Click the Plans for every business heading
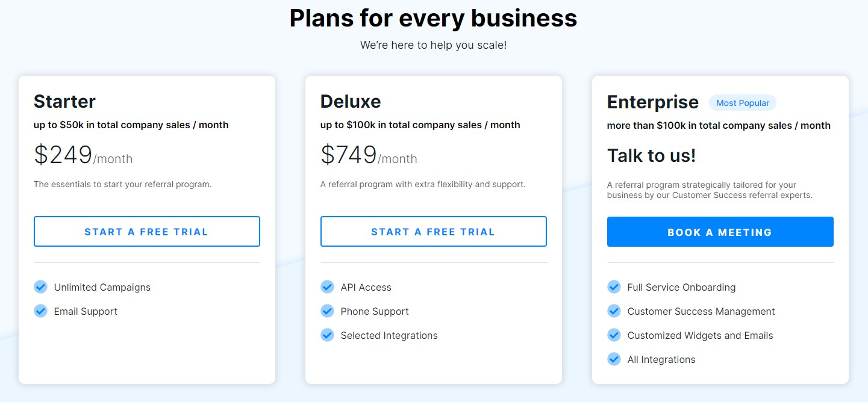The width and height of the screenshot is (868, 402). tap(434, 18)
